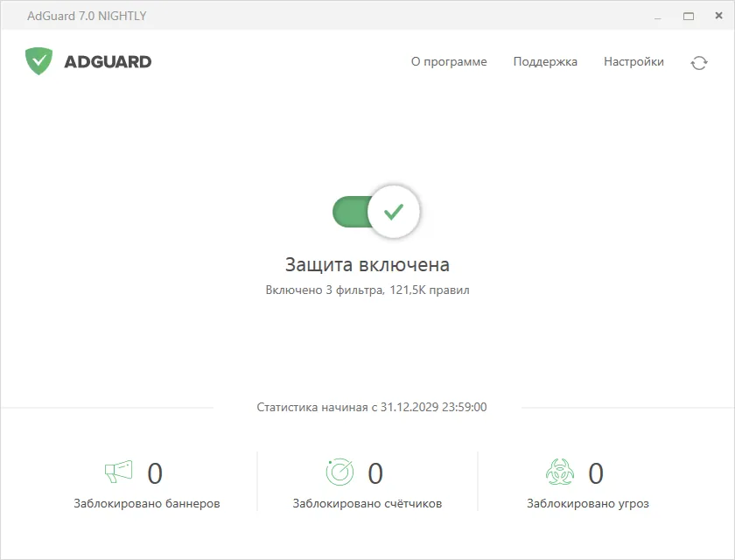The height and width of the screenshot is (560, 735).
Task: Click the AdGuard green shield logo
Action: [38, 61]
